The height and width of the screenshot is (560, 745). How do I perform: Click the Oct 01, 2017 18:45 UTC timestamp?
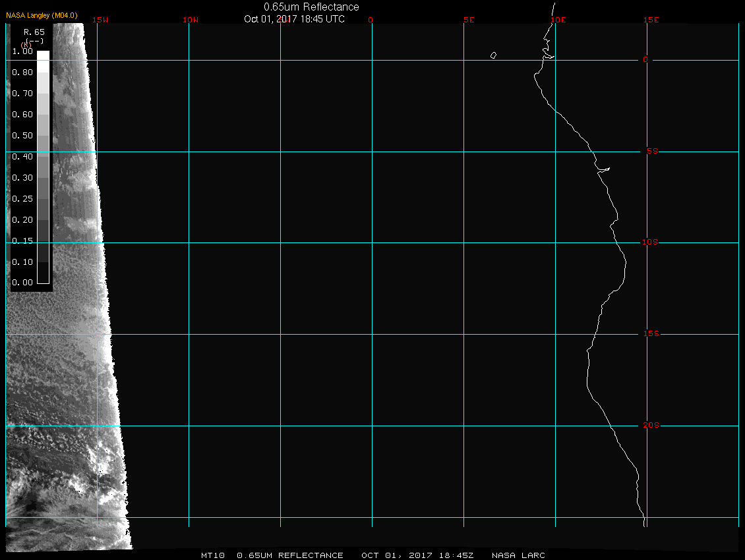tap(294, 19)
